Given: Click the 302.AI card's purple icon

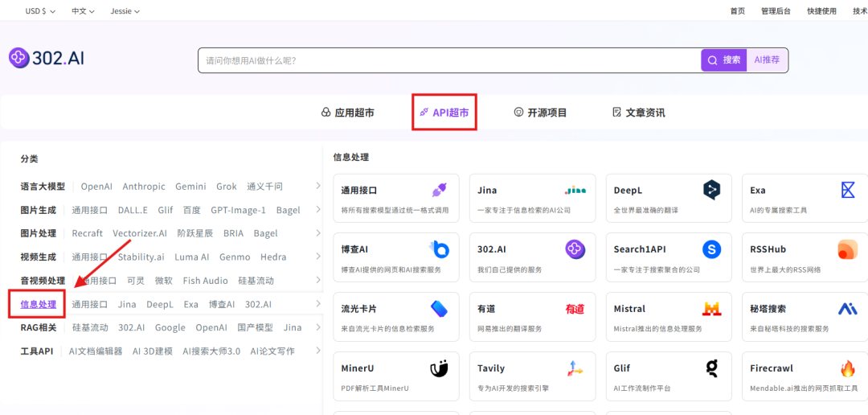Looking at the screenshot, I should [x=575, y=249].
